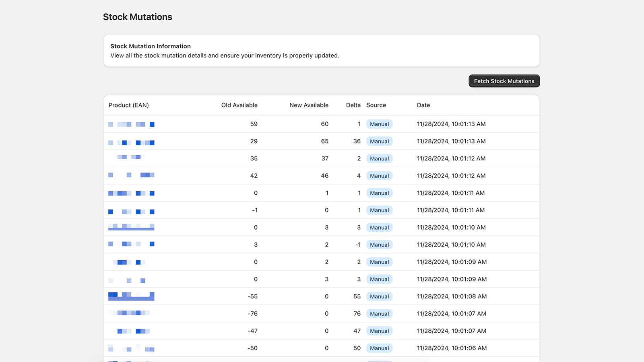Click the Date column header

[x=423, y=105]
